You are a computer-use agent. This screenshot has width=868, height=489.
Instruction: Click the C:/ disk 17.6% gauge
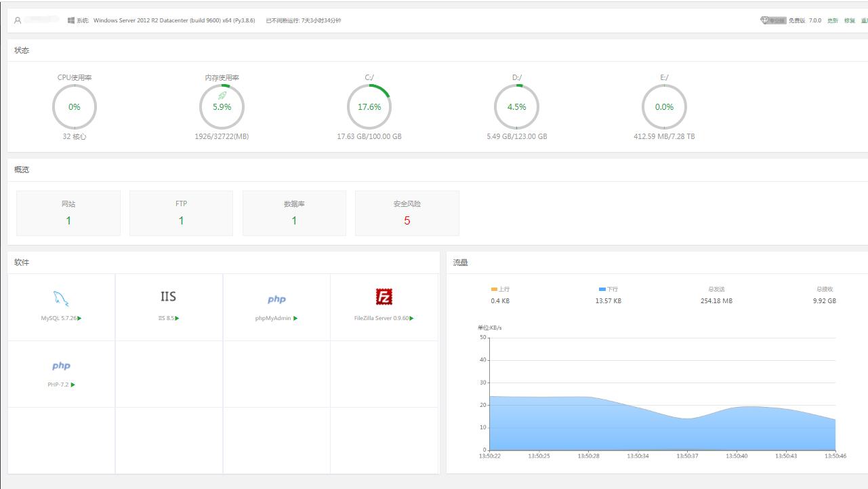(x=369, y=107)
